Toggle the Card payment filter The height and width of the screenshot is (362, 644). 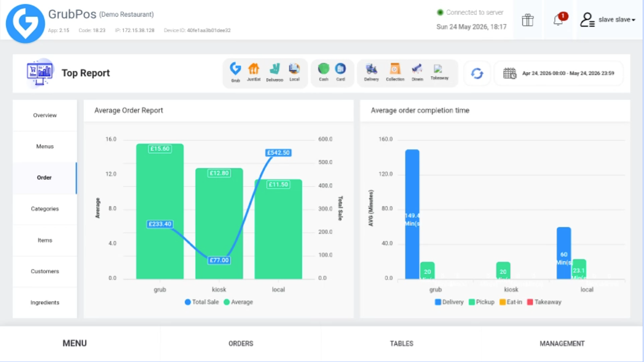pos(340,72)
